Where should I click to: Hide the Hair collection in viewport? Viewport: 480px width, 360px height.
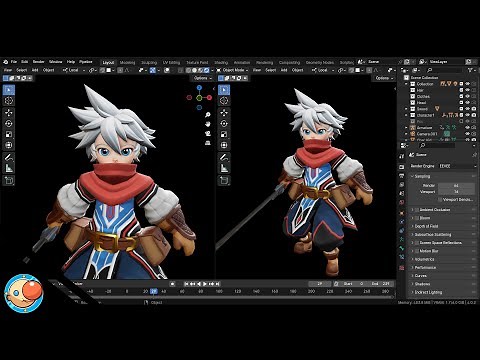[x=468, y=90]
